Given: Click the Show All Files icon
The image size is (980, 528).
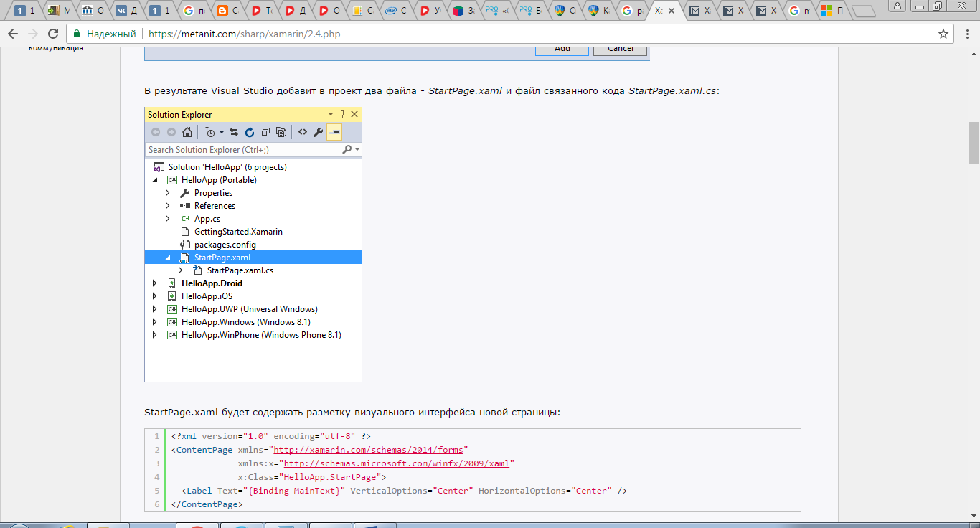Looking at the screenshot, I should coord(281,132).
